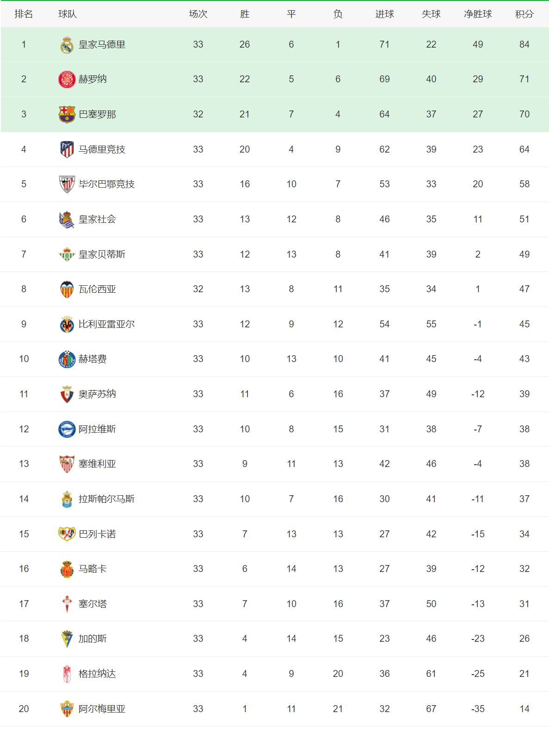This screenshot has height=756, width=549.
Task: Select the 塞维利亚 team name
Action: (97, 464)
